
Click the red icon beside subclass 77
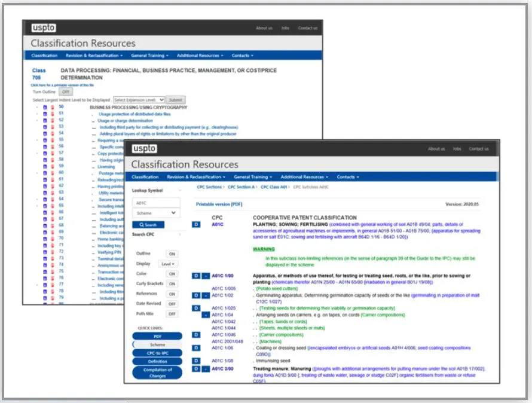pyautogui.click(x=52, y=285)
